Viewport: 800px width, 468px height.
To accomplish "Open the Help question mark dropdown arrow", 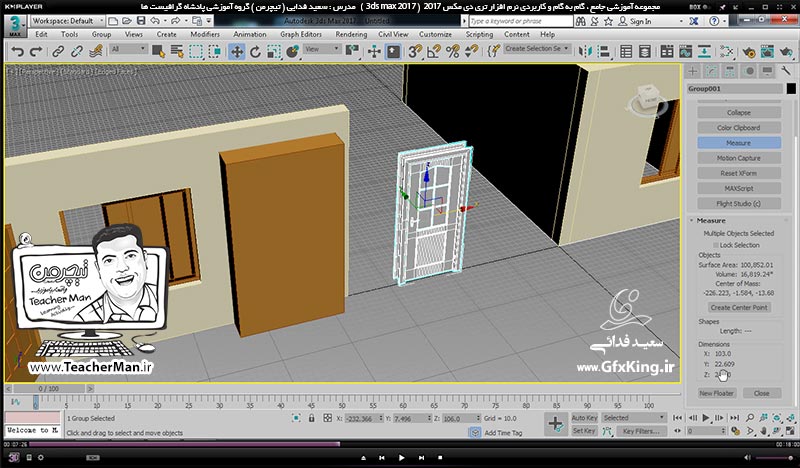I will coord(726,21).
